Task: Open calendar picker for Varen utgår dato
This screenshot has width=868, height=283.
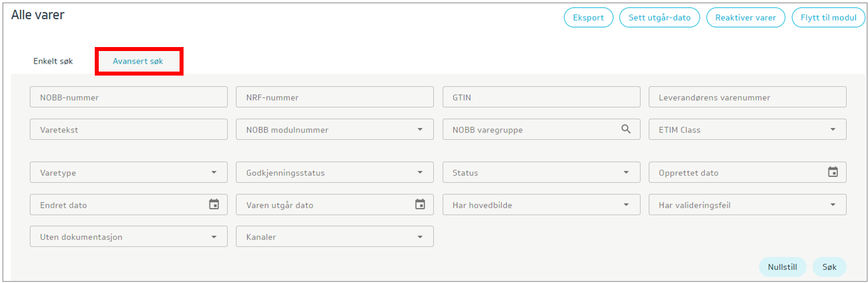Action: pos(419,205)
